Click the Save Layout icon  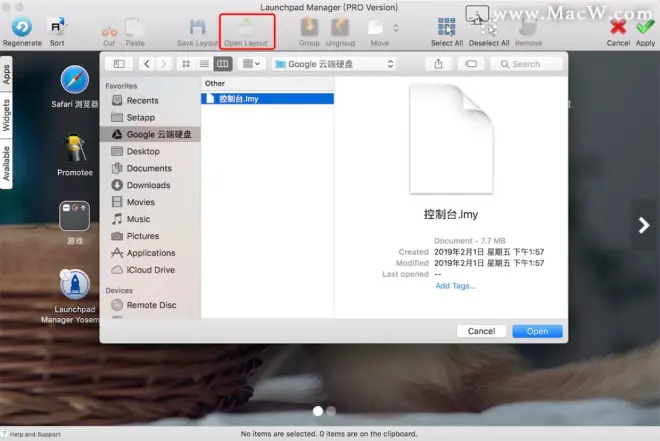[197, 28]
